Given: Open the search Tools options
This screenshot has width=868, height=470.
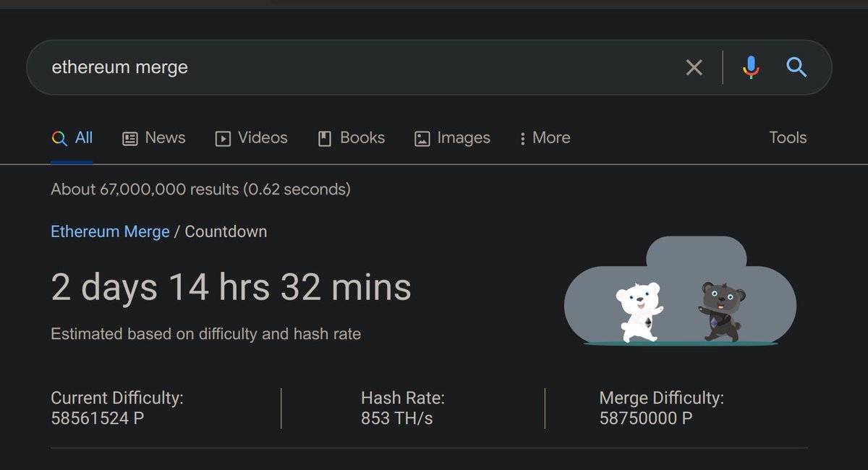Looking at the screenshot, I should pyautogui.click(x=788, y=138).
